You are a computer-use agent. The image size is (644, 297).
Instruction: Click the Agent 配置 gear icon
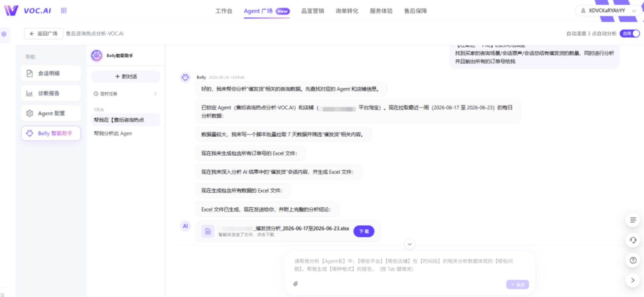[30, 113]
